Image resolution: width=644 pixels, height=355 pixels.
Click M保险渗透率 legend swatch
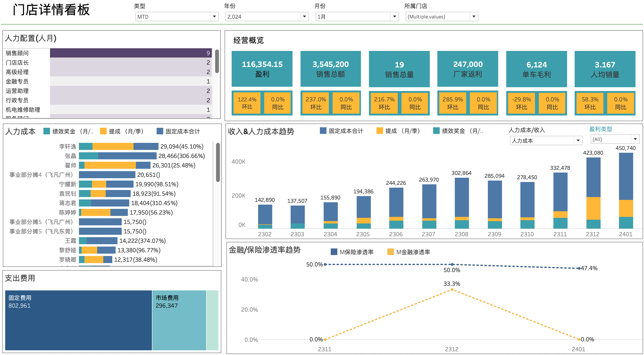(334, 252)
